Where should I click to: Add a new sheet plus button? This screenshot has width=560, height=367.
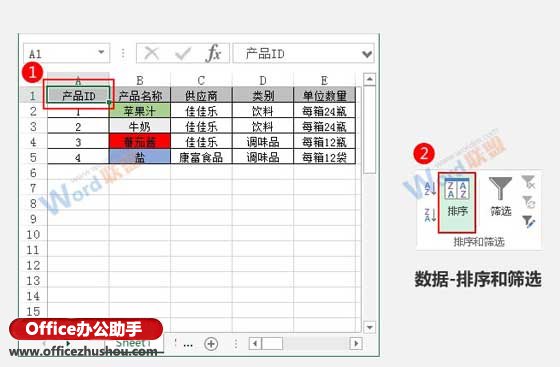(211, 344)
